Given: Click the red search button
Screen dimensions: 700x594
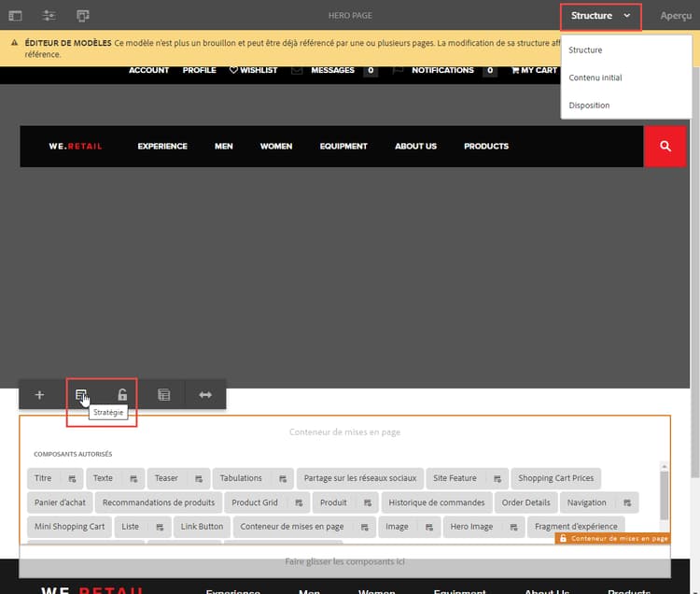Looking at the screenshot, I should click(x=665, y=147).
